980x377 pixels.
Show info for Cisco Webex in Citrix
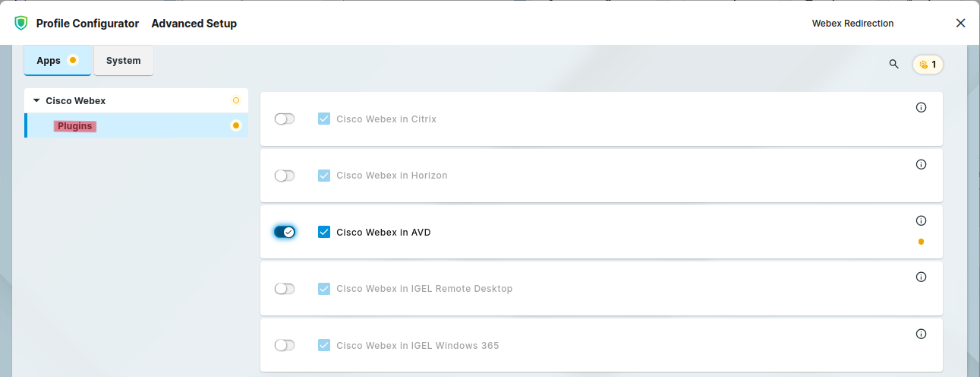[921, 108]
